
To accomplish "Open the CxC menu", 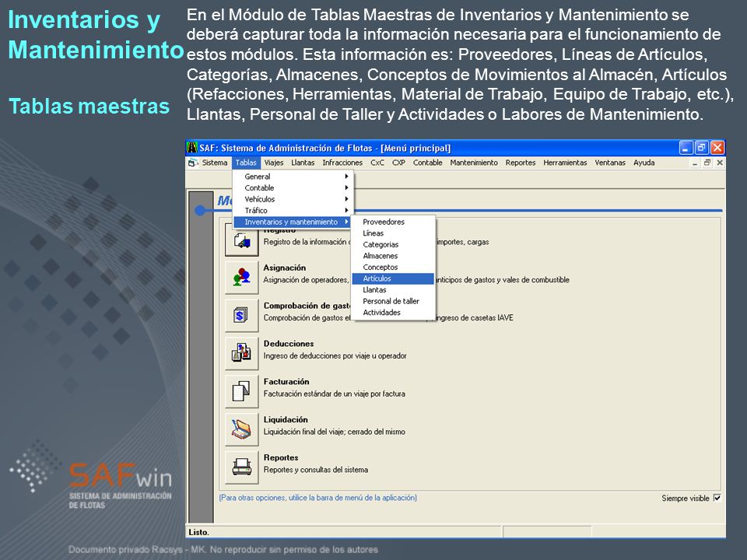I will (377, 163).
